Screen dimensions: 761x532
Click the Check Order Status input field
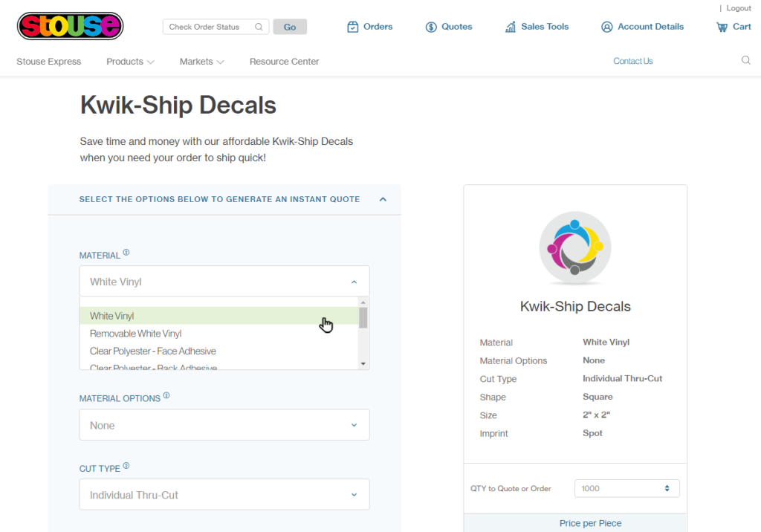[x=208, y=27]
